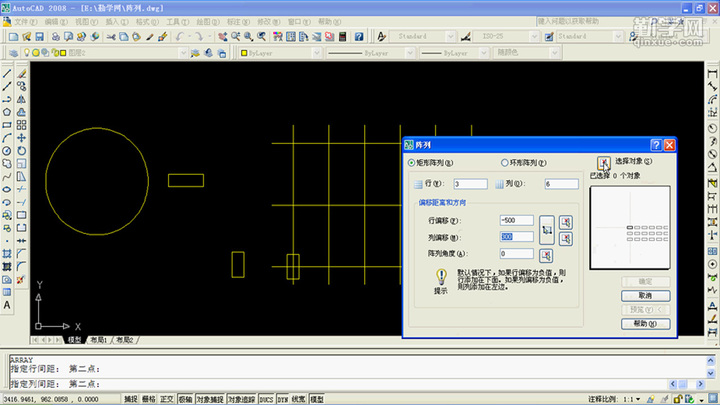Toggle DYN dynamic input in status bar
720x405 pixels.
[x=282, y=399]
